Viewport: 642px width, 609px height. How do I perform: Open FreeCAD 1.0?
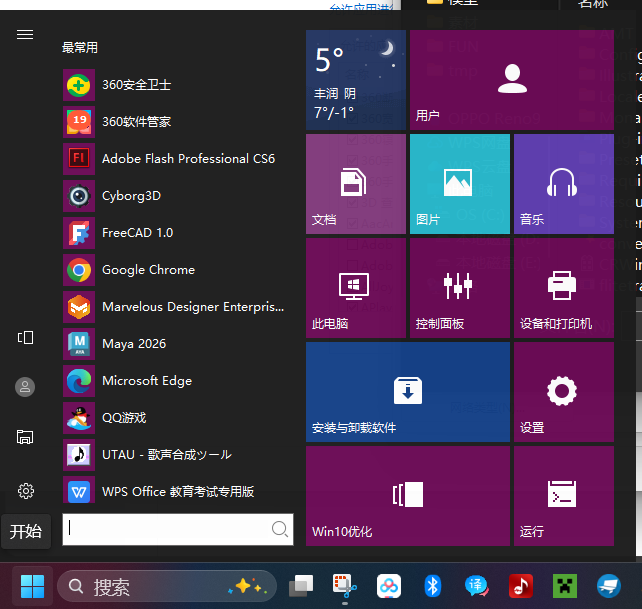click(178, 233)
